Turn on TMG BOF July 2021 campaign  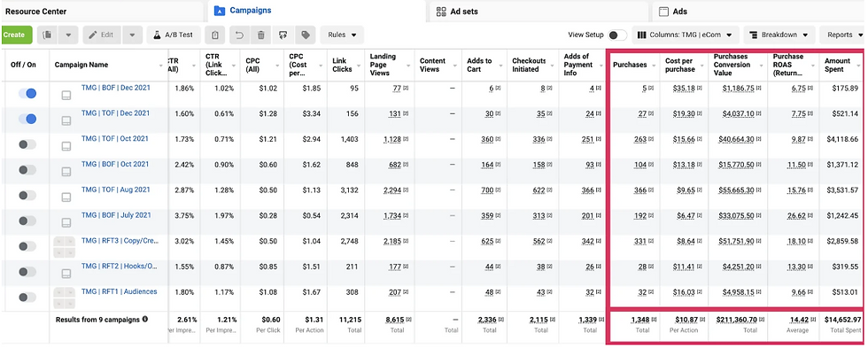[27, 220]
